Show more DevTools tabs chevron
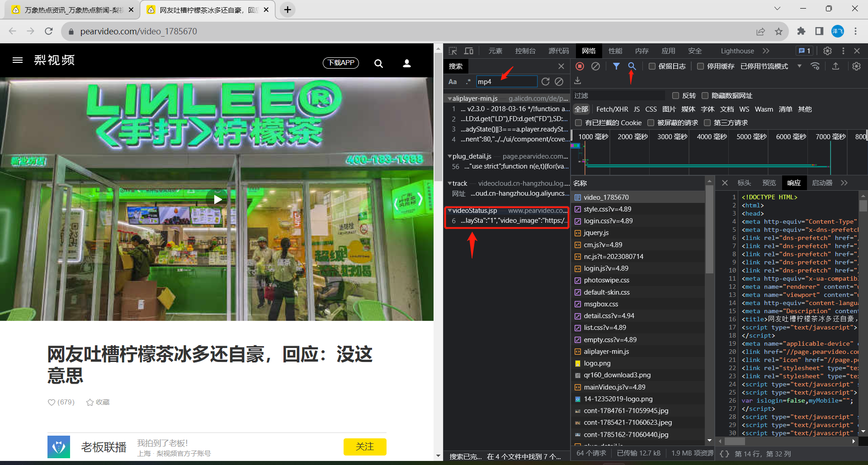The image size is (868, 465). [x=766, y=51]
